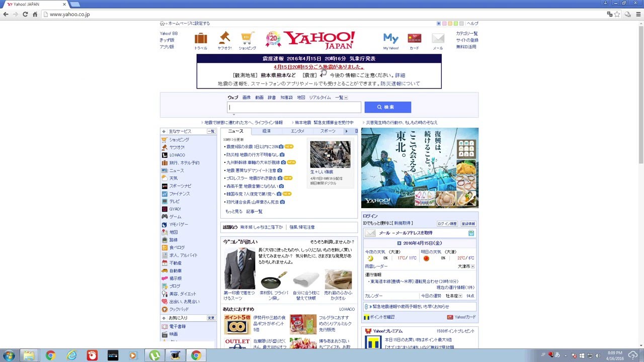This screenshot has height=362, width=644.
Task: Show more news tabs with right arrow
Action: [346, 131]
